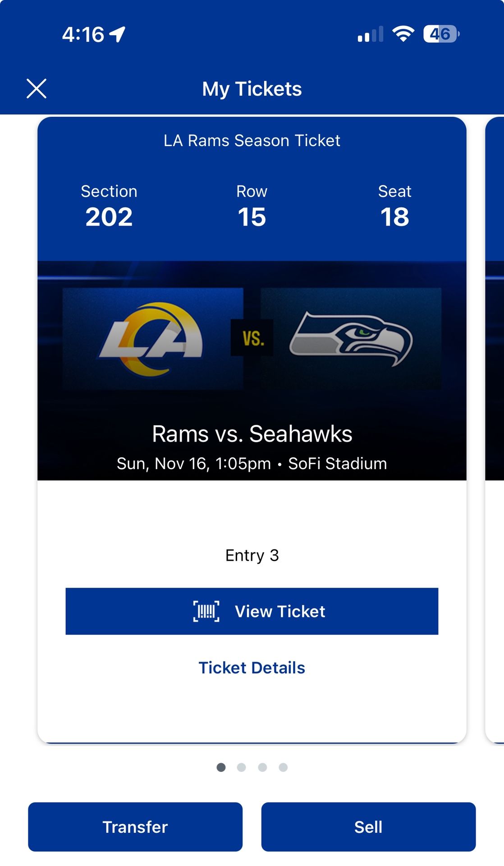Screen dimensions: 504x866
Task: Go to the fourth ticket page dot
Action: pyautogui.click(x=283, y=767)
